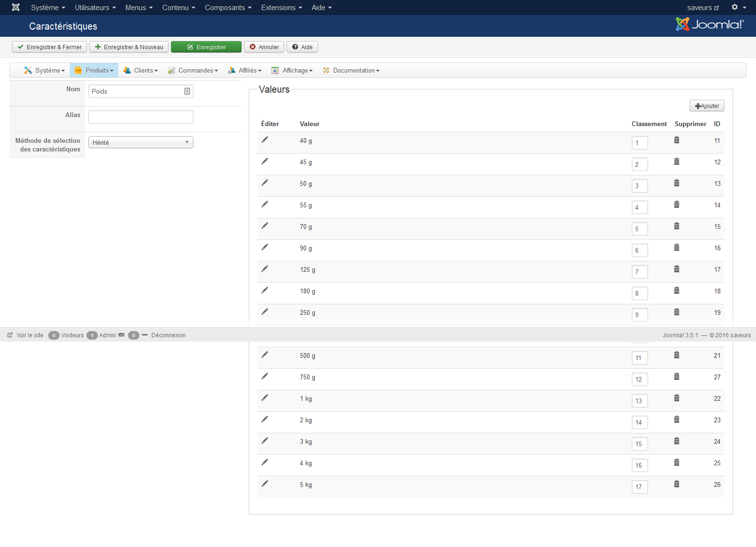Click the Joomla icon in the top bar

tap(16, 7)
